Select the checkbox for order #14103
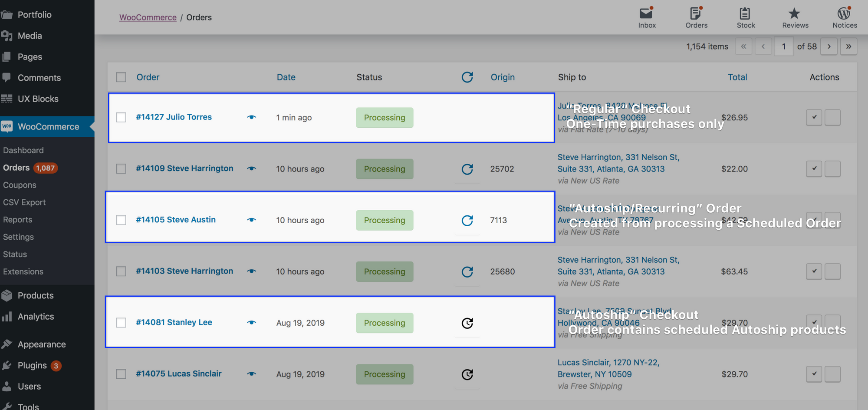 [x=121, y=271]
